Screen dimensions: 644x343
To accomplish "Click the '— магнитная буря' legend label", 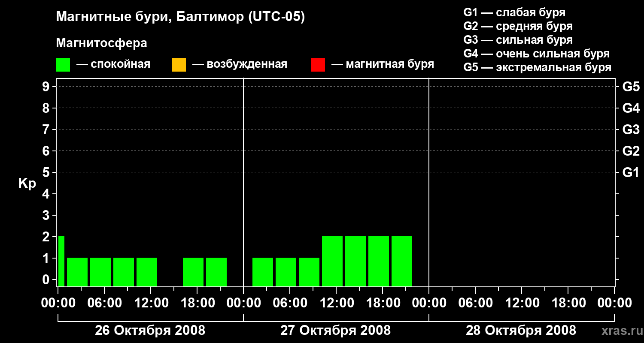I will [x=383, y=64].
